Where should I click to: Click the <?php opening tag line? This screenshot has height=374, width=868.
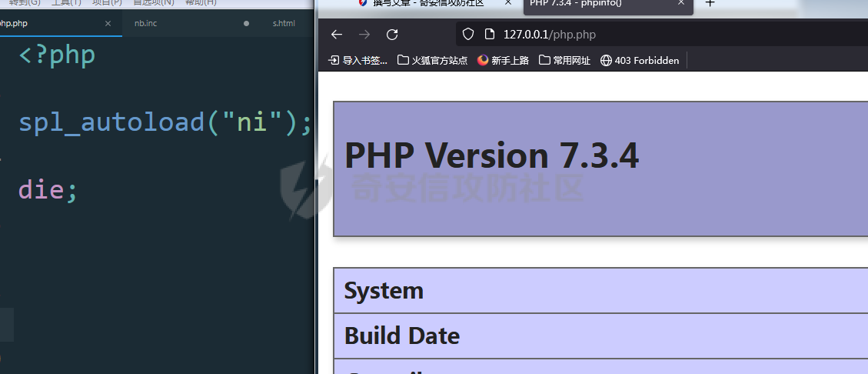pos(57,55)
